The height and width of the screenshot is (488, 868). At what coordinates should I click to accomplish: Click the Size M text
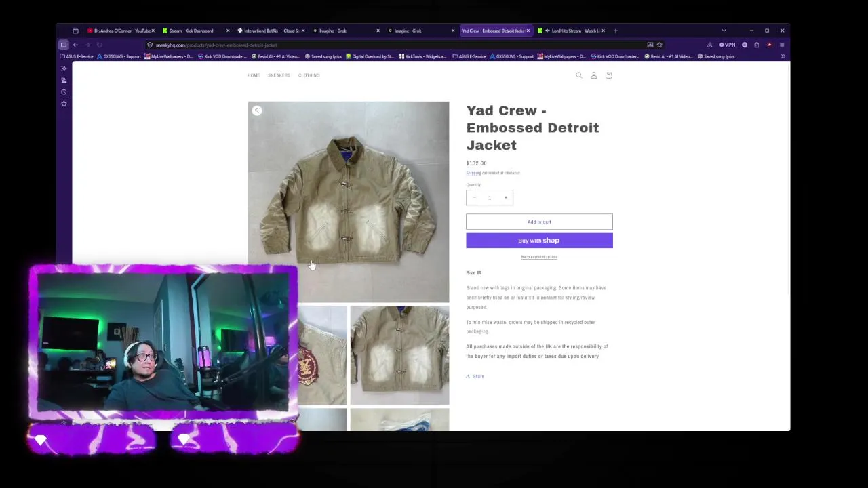click(473, 272)
